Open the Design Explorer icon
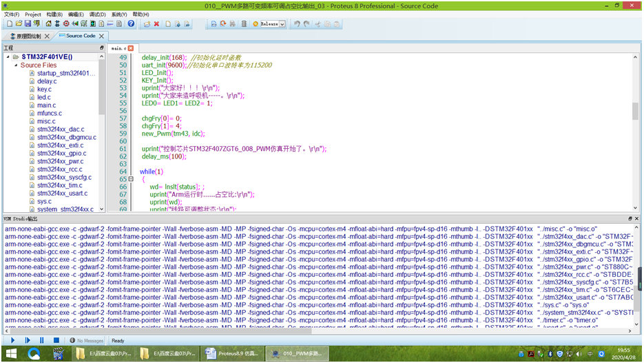This screenshot has height=363, width=644. [x=93, y=24]
